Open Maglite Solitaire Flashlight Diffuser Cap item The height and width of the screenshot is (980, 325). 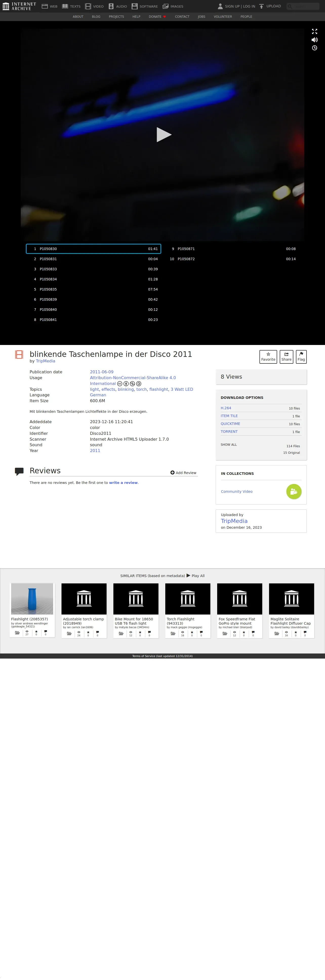pos(292,610)
